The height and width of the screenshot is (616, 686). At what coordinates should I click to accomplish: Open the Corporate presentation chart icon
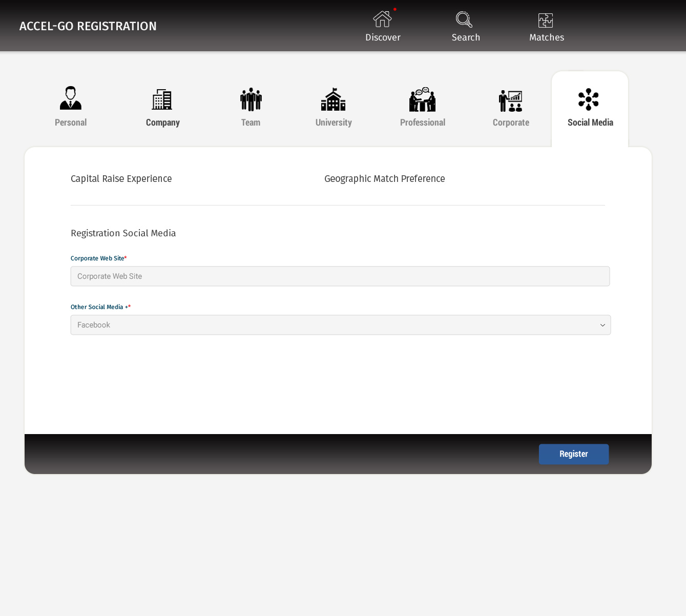(x=511, y=100)
